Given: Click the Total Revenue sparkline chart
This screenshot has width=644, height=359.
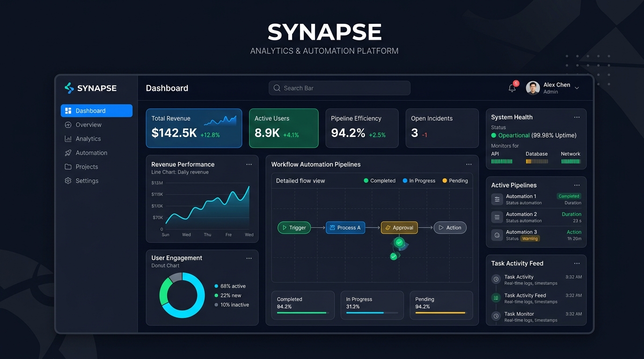Looking at the screenshot, I should [x=220, y=121].
